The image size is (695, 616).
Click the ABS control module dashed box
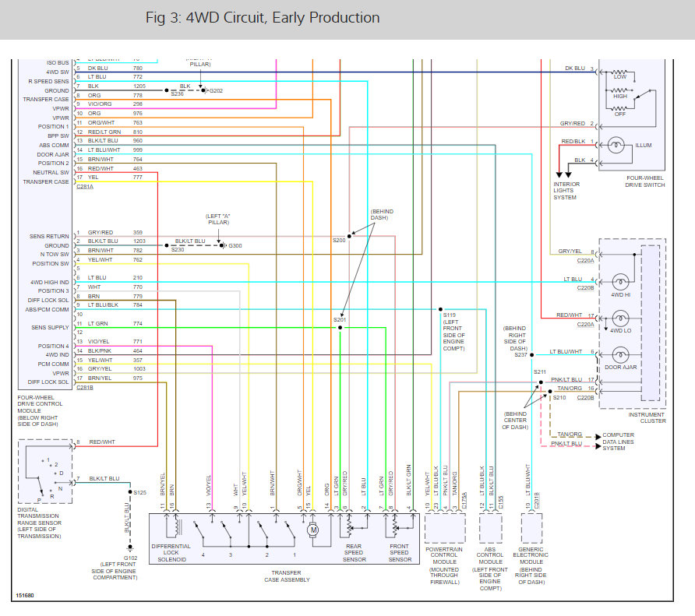(x=491, y=528)
